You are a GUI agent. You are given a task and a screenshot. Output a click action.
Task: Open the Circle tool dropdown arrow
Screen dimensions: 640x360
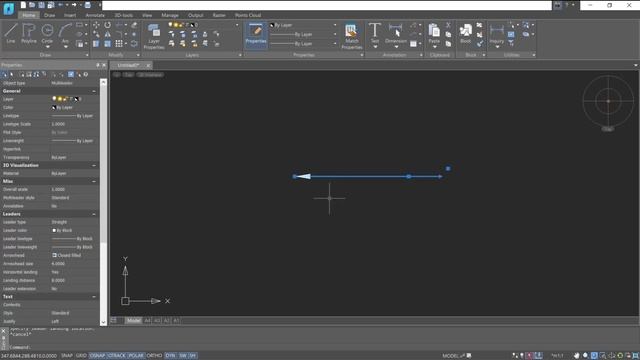(47, 47)
